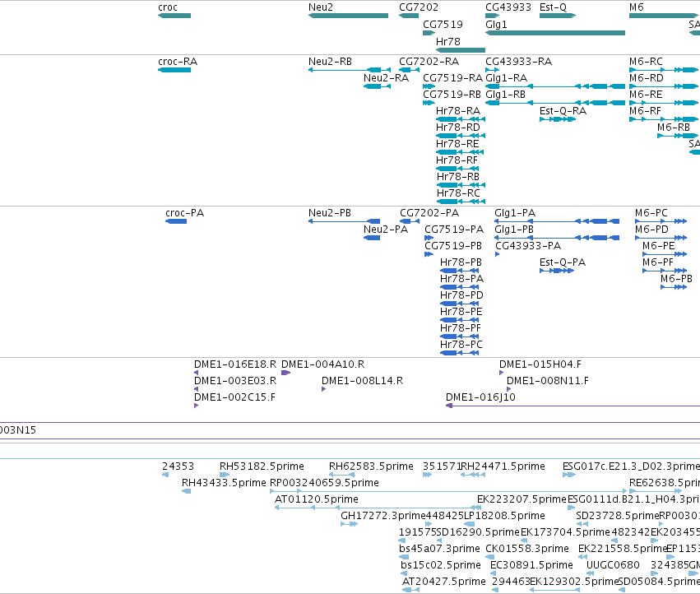Click the M6-PB protein label
The image size is (700, 594).
click(676, 279)
